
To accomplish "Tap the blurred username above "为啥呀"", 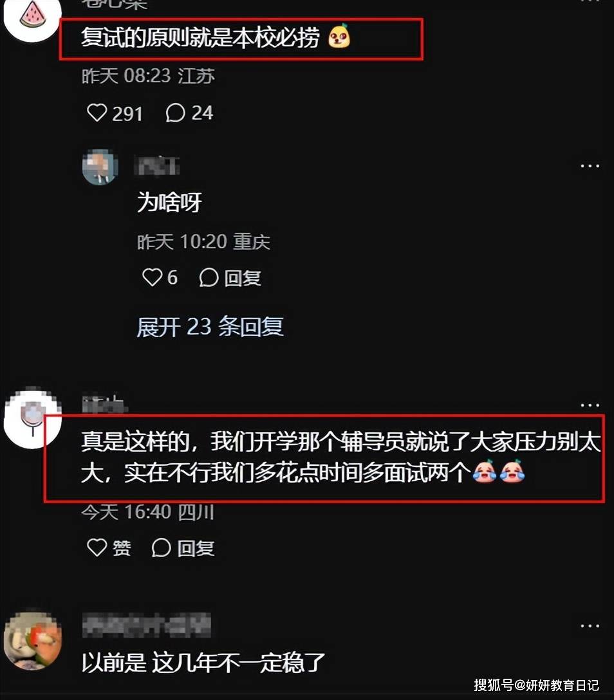I will [x=157, y=165].
